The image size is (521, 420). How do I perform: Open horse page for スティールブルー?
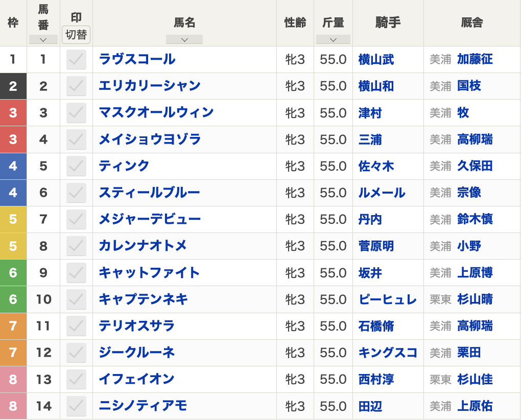coord(149,193)
